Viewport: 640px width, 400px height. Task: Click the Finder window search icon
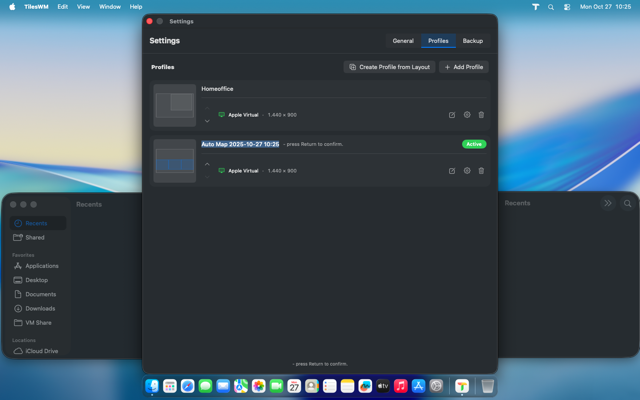click(x=627, y=203)
